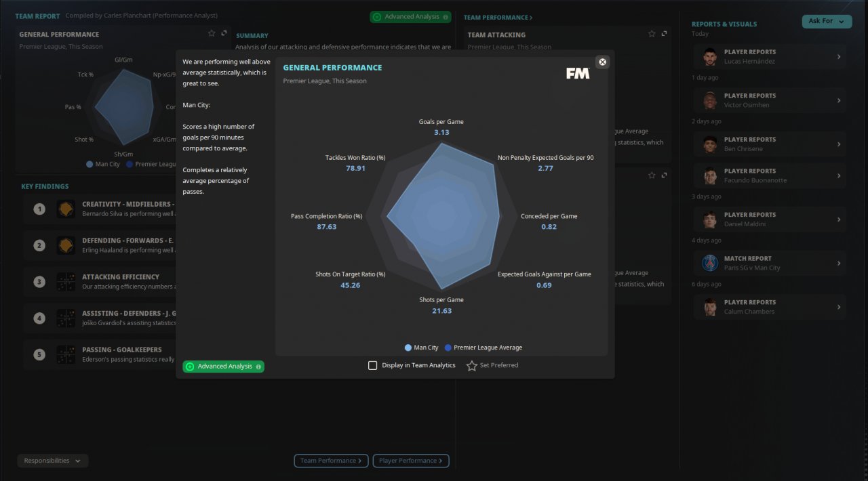Click Daniel Maldini's player portrait
Image resolution: width=868 pixels, height=481 pixels.
click(710, 219)
